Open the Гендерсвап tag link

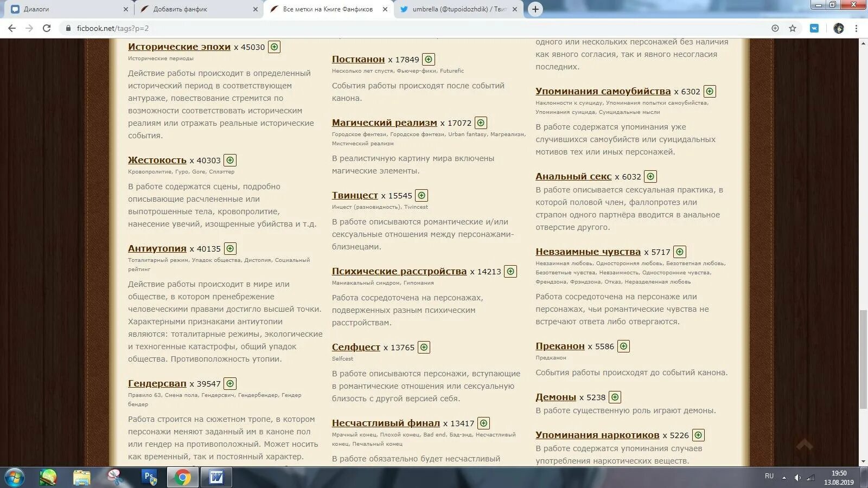click(x=157, y=384)
